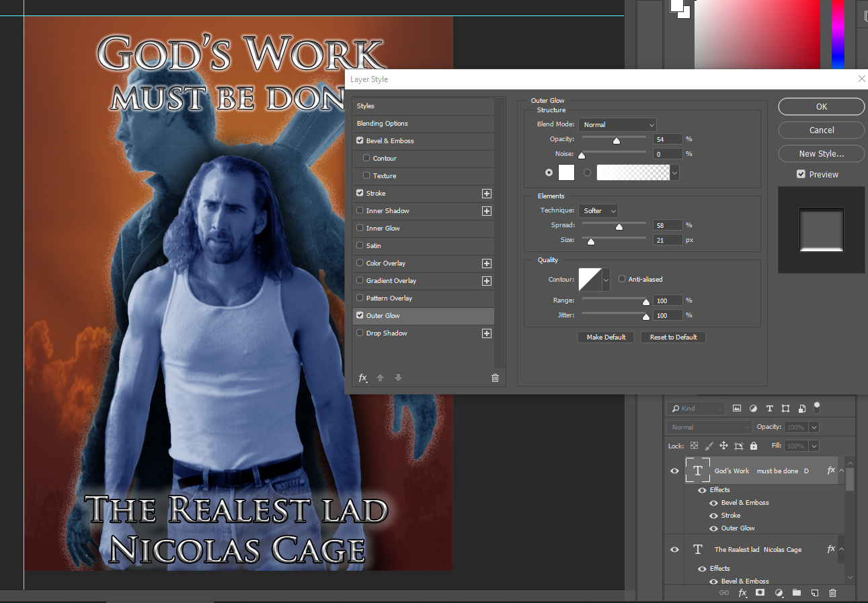
Task: Open the glow gradient picker dropdown arrow
Action: point(674,173)
